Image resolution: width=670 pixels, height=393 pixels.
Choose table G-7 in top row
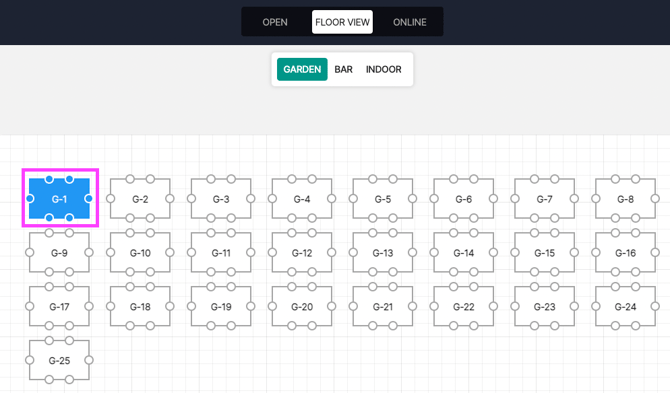click(544, 199)
